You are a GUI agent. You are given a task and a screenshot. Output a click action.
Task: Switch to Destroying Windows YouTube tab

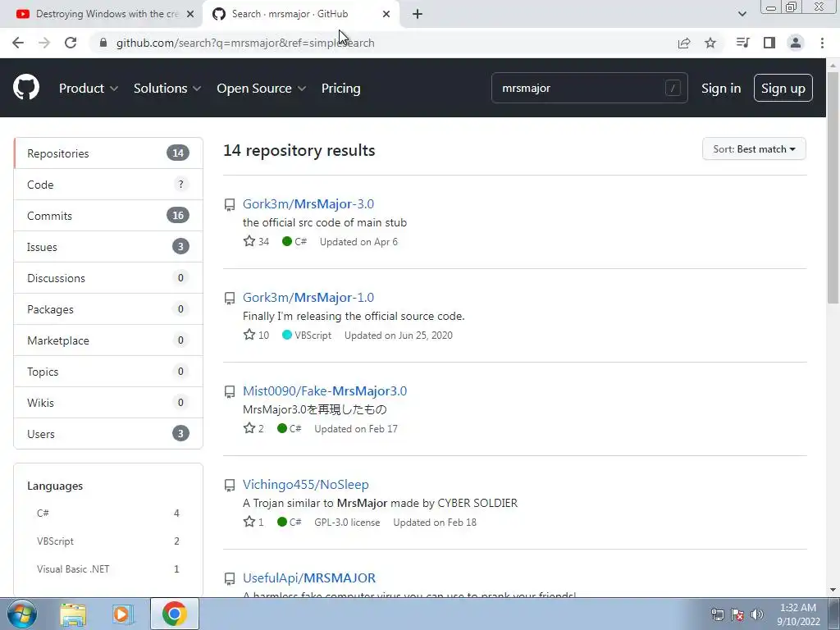101,14
